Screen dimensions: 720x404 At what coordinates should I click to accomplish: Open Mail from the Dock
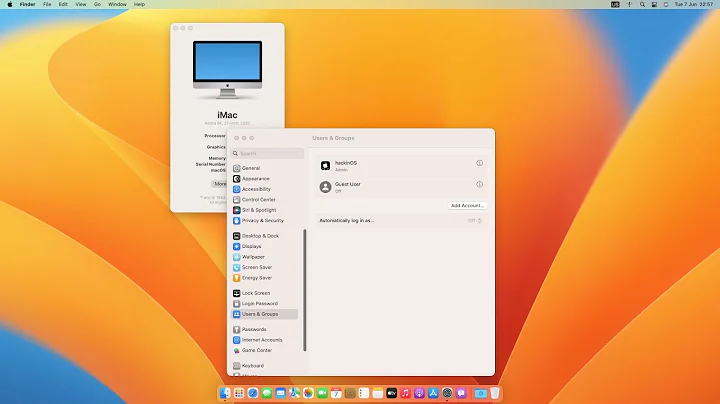[281, 393]
